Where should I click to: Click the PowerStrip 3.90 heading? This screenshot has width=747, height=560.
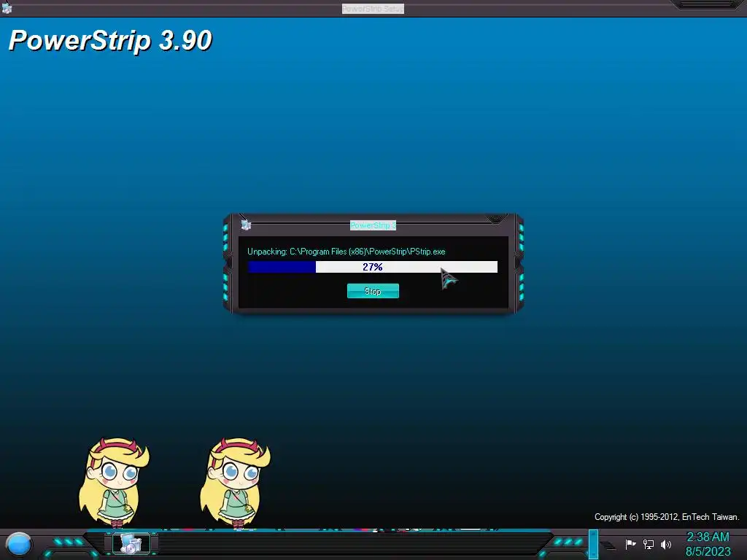(111, 41)
